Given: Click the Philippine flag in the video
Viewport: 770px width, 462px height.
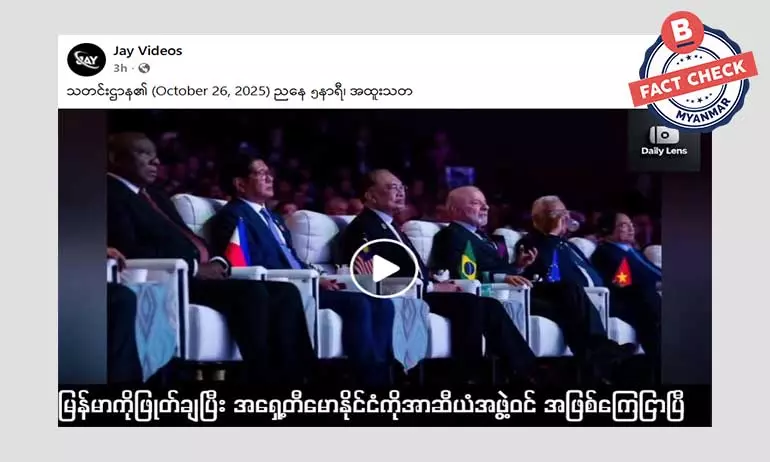Looking at the screenshot, I should pos(238,244).
